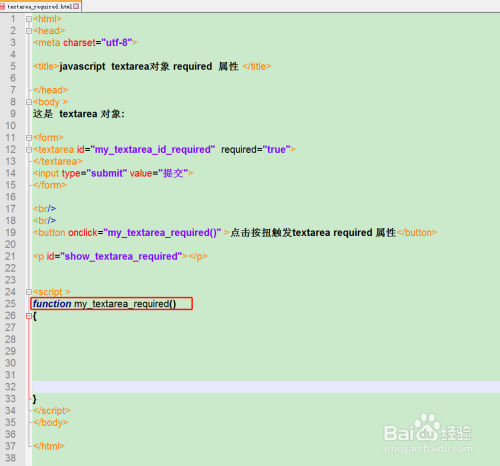Collapse the <head> block fold marker
Viewport: 500px width, 466px height.
(29, 31)
